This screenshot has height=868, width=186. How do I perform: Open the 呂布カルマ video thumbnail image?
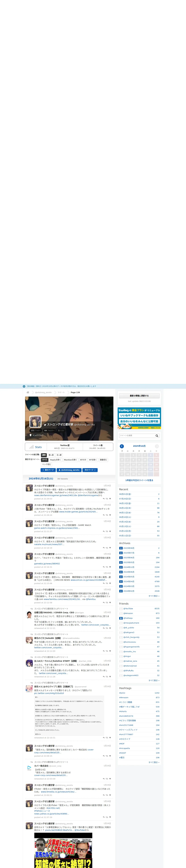click(63, 850)
